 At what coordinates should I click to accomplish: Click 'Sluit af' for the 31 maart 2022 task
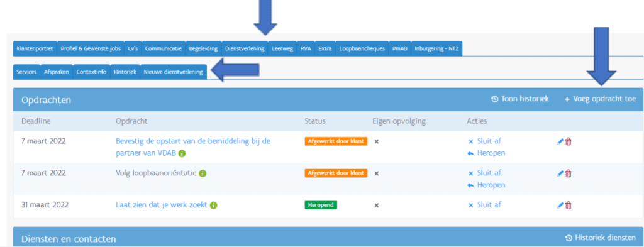point(485,205)
